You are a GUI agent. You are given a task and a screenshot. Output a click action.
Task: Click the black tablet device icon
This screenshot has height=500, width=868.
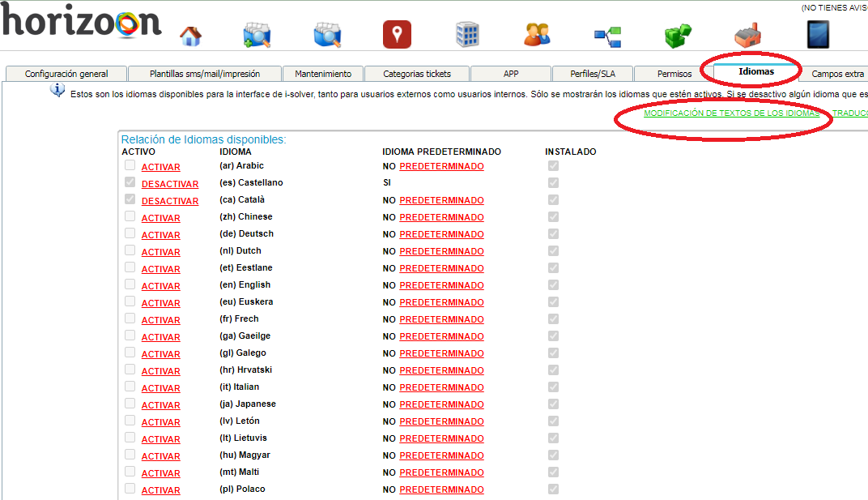point(818,34)
